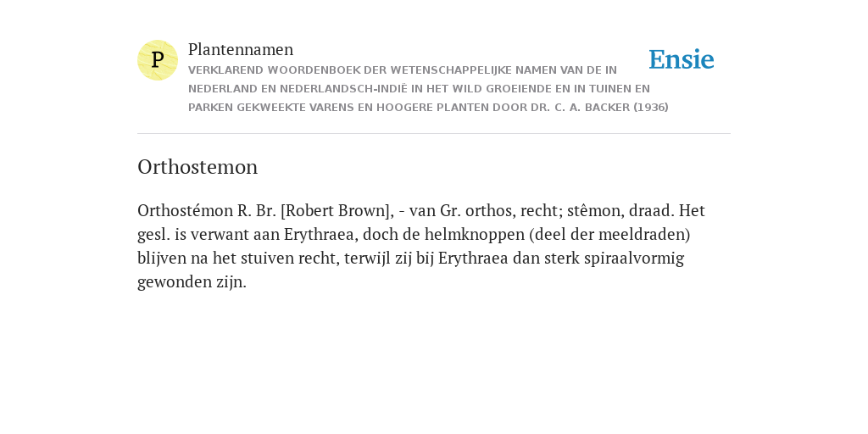
Task: Click the Orthostemon entry heading
Action: (x=198, y=167)
